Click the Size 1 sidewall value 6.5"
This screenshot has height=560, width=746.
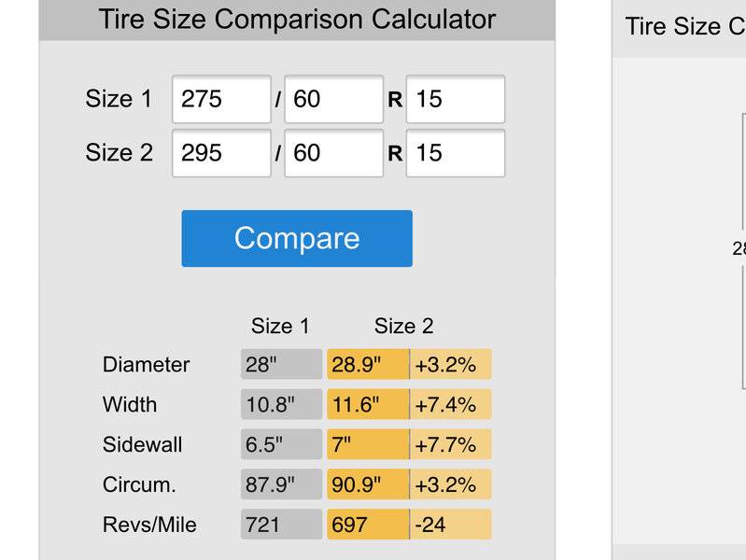[282, 444]
